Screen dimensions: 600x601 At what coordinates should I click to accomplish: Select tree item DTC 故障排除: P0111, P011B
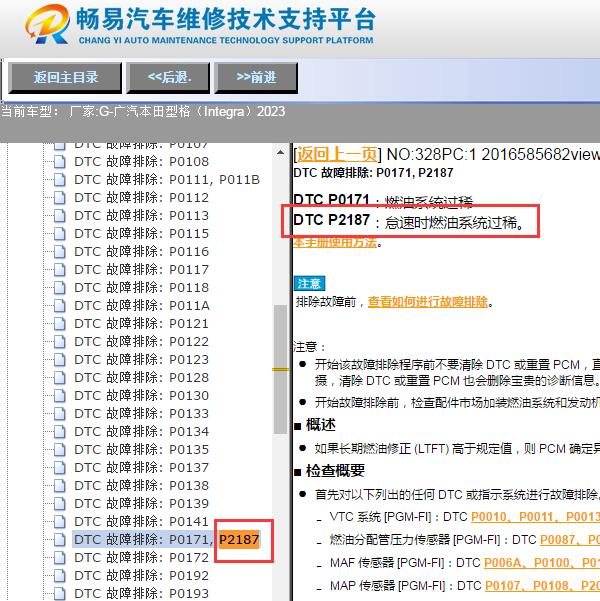(167, 180)
